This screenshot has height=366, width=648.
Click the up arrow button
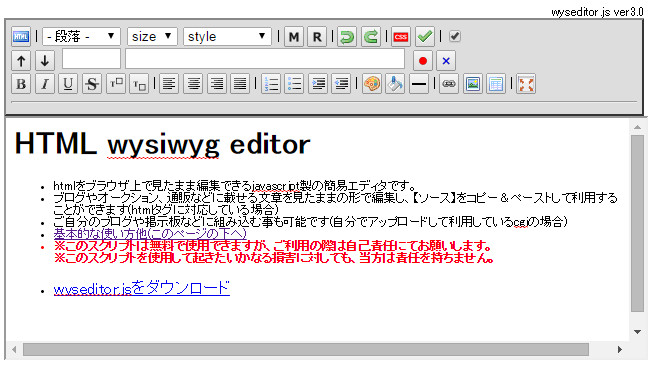(21, 61)
